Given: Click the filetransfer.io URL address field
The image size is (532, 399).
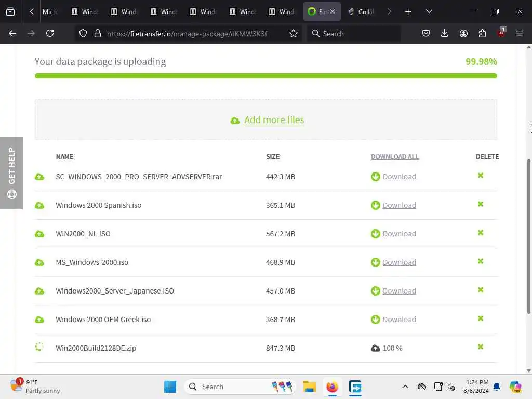Looking at the screenshot, I should [187, 34].
